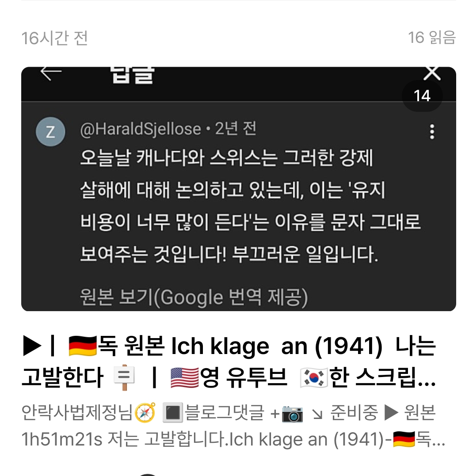Open the @HaraldSjellose username
The image size is (469, 476).
click(x=141, y=129)
